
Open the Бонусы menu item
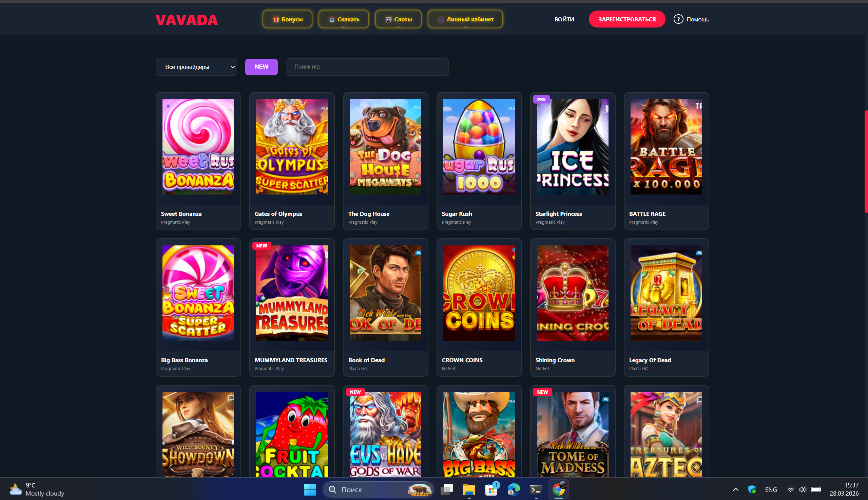288,19
